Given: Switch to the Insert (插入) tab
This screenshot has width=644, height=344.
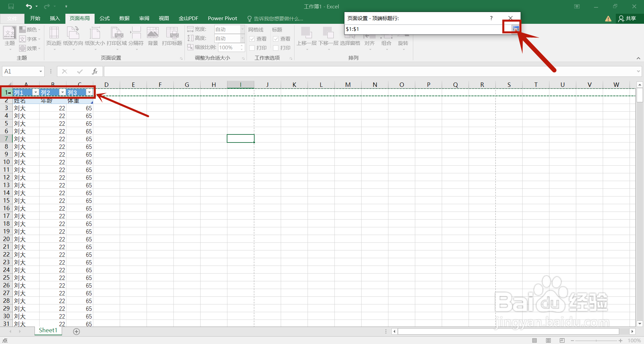Looking at the screenshot, I should tap(55, 18).
